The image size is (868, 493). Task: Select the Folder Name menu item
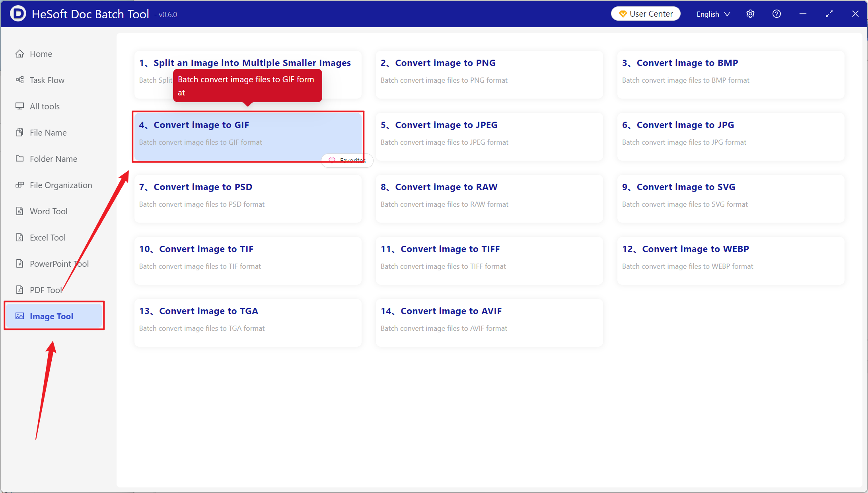(x=54, y=159)
